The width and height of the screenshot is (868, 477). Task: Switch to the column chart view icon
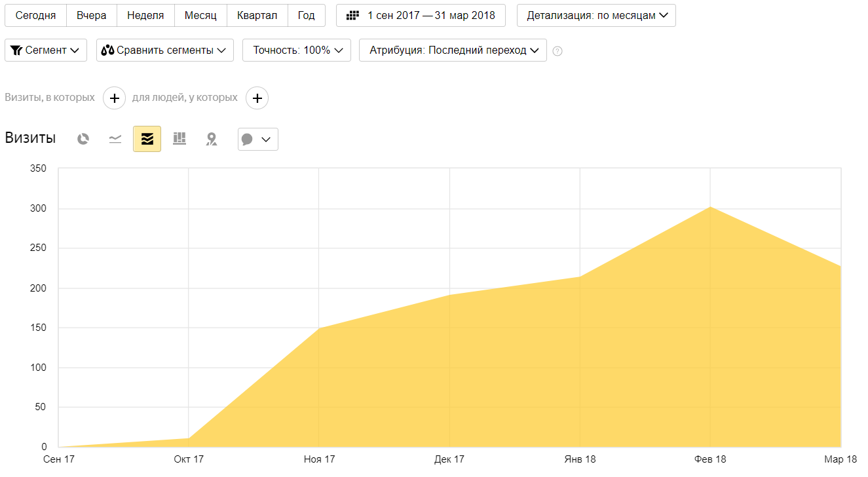click(x=179, y=139)
